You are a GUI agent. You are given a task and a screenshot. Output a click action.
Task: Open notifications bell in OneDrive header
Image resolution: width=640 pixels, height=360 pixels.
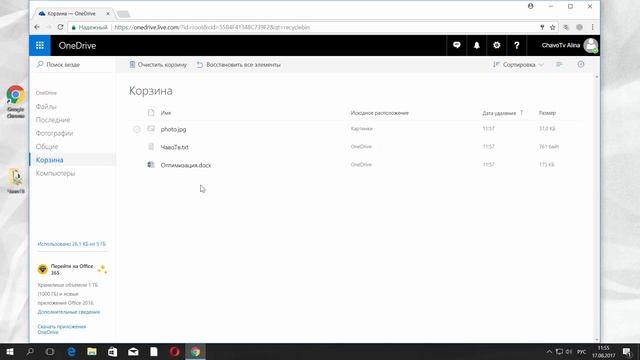[x=476, y=45]
